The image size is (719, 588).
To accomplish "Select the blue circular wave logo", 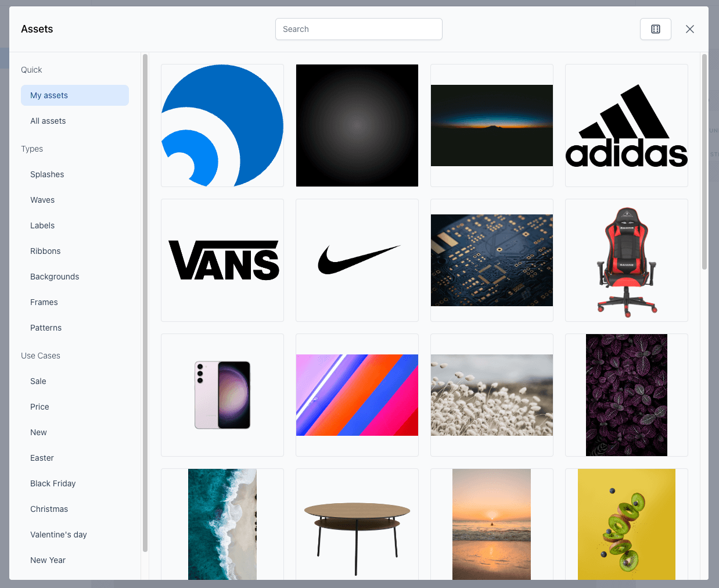I will 222,126.
